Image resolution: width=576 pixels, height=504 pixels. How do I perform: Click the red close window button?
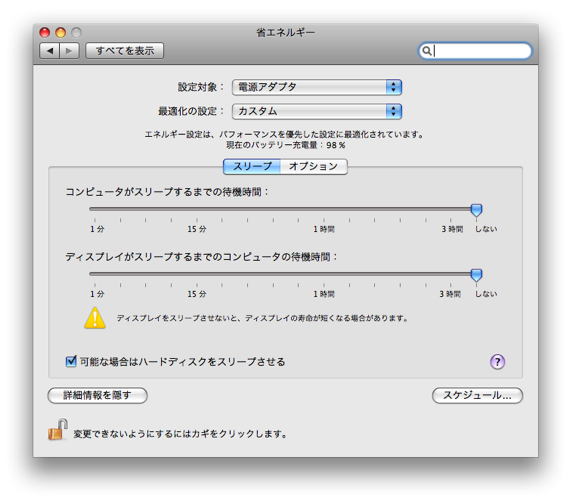(x=45, y=33)
